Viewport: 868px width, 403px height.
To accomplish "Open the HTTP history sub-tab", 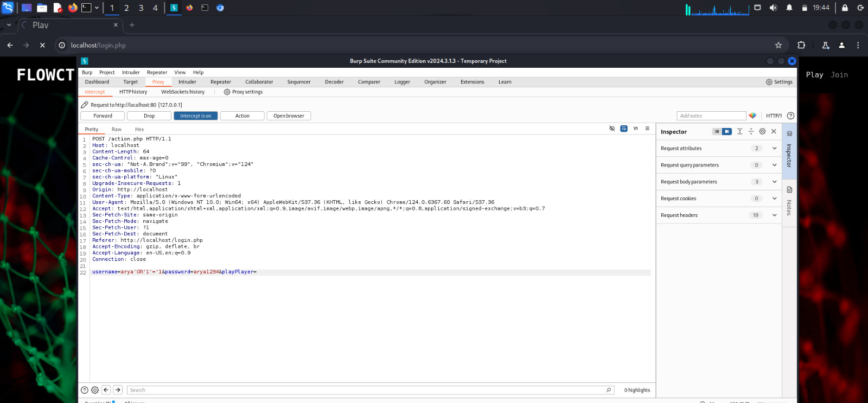I will (x=133, y=92).
